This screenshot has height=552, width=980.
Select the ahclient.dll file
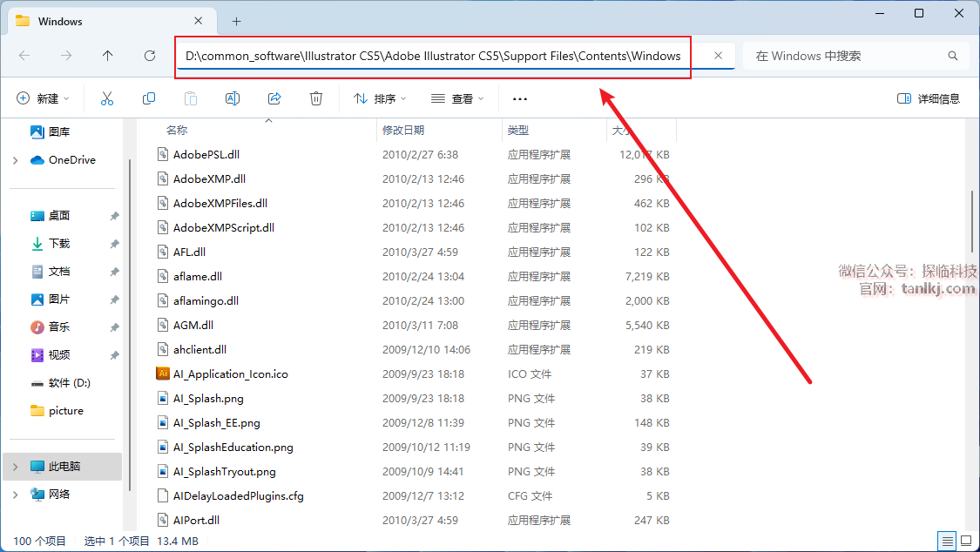200,349
